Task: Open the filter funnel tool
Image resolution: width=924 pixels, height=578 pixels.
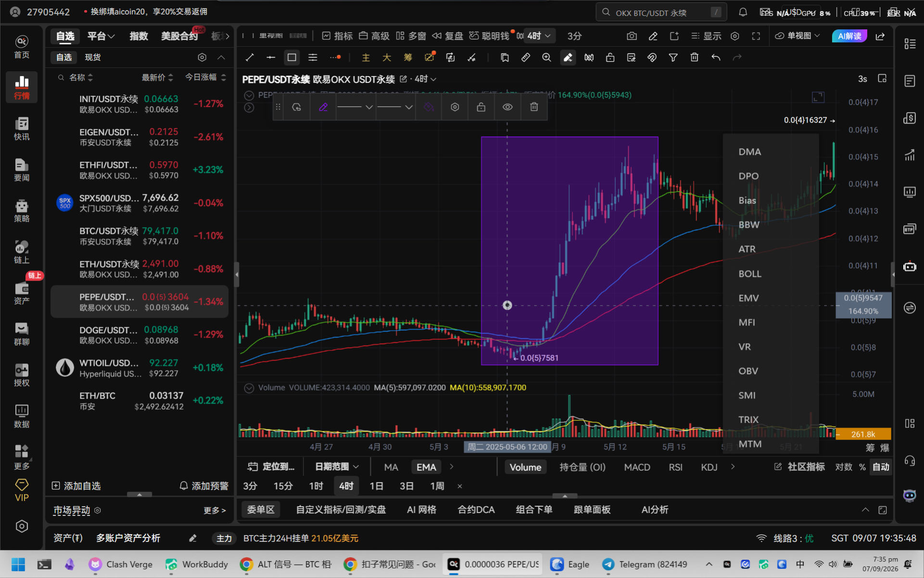Action: point(673,58)
